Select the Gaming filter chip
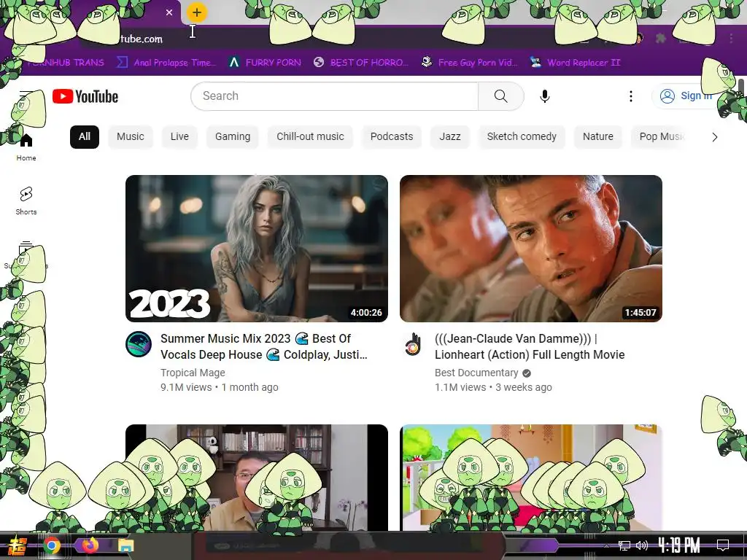The height and width of the screenshot is (560, 747). (233, 136)
